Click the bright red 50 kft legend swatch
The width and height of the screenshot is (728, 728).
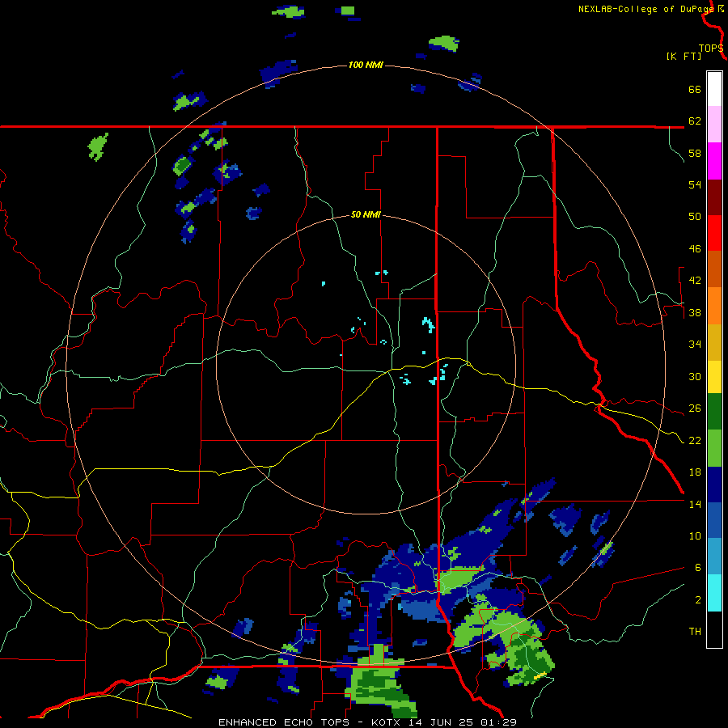[714, 233]
